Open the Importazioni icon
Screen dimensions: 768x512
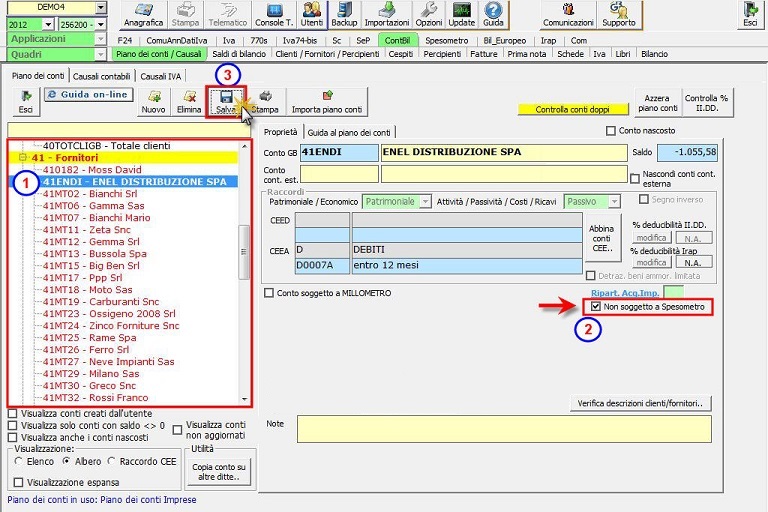pos(386,15)
